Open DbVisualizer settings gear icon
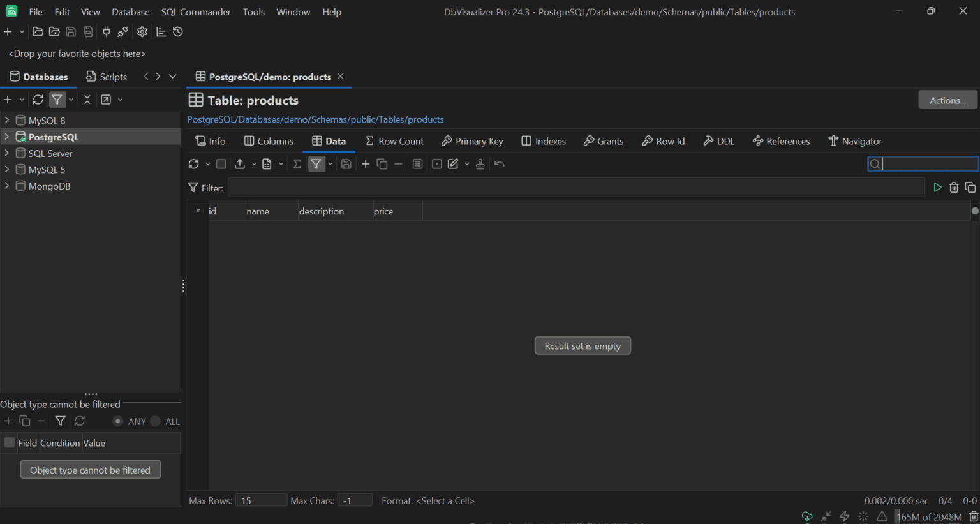This screenshot has height=524, width=980. pyautogui.click(x=142, y=31)
